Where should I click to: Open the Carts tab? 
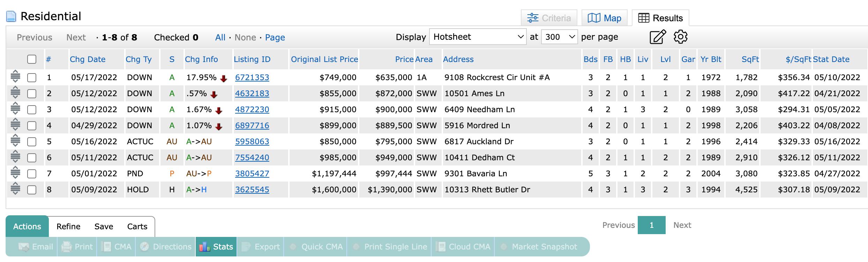[137, 226]
